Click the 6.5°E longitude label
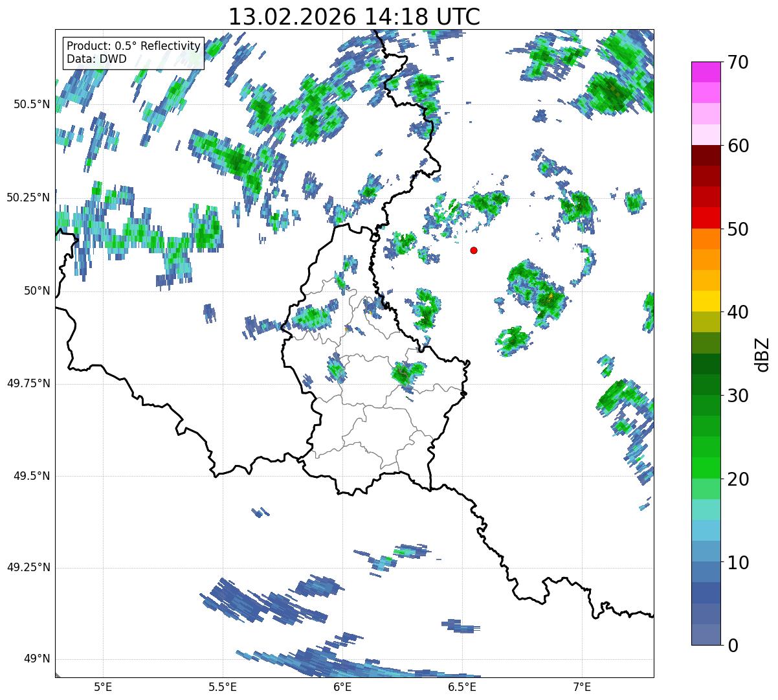 [462, 687]
